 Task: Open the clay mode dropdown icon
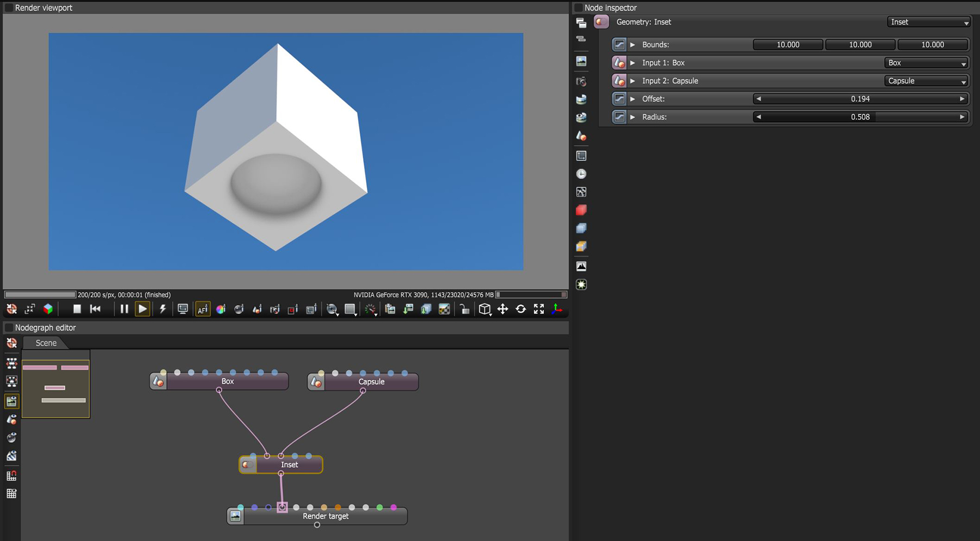(x=332, y=309)
